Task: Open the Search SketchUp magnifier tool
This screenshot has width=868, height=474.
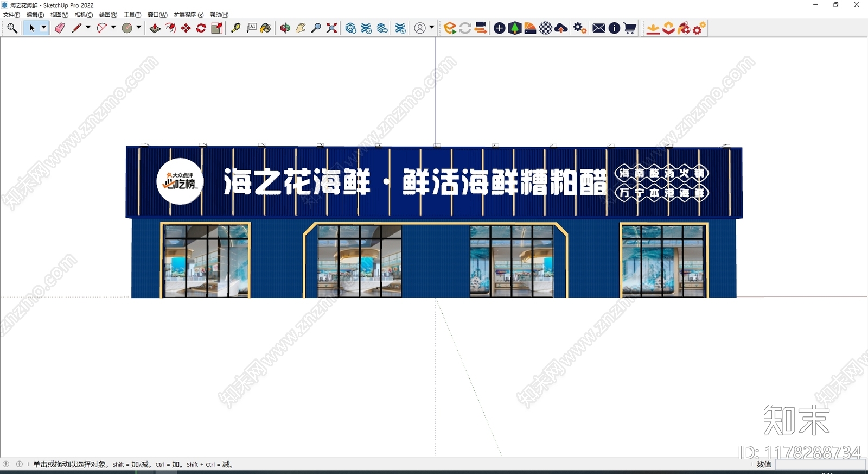Action: [12, 28]
